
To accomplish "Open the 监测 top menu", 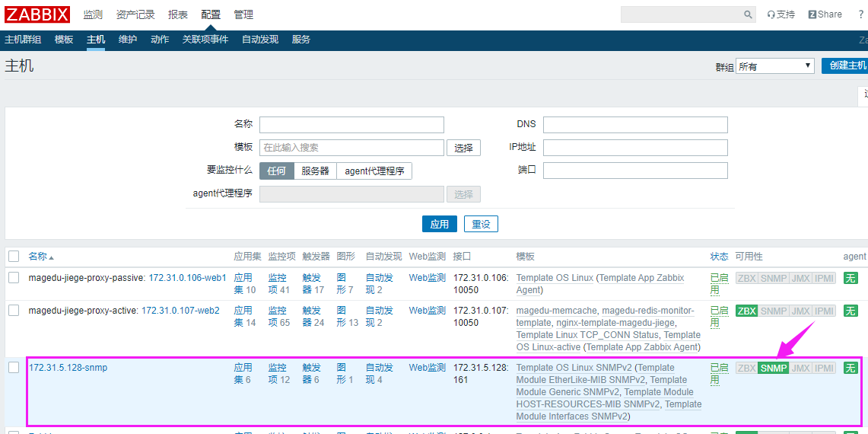I will [x=93, y=14].
